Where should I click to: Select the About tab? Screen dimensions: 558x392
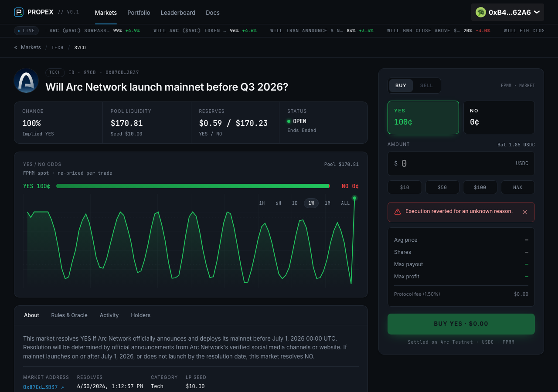coord(31,315)
